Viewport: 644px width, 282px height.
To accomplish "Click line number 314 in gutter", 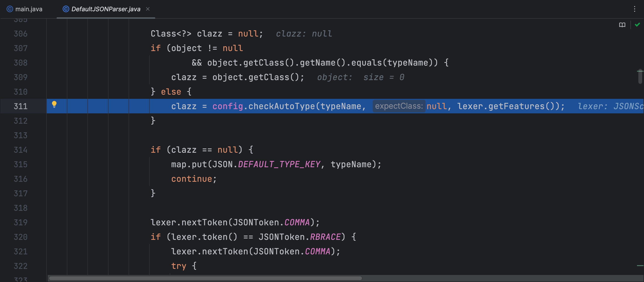I will click(21, 150).
